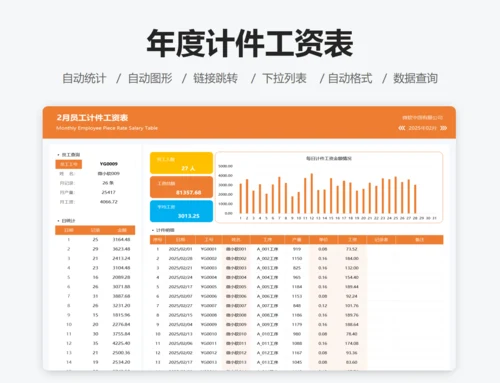Click the 自动图形 feature label
The height and width of the screenshot is (383, 500).
[x=150, y=79]
